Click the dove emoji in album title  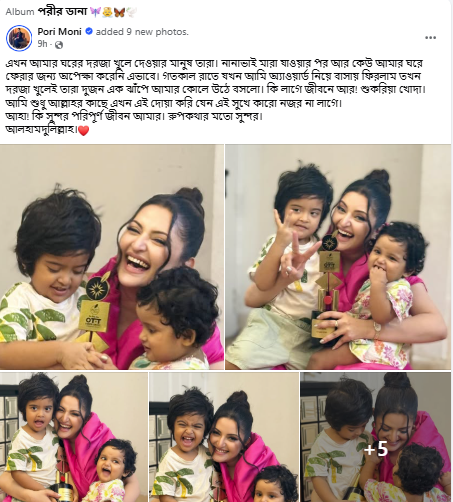pos(131,12)
